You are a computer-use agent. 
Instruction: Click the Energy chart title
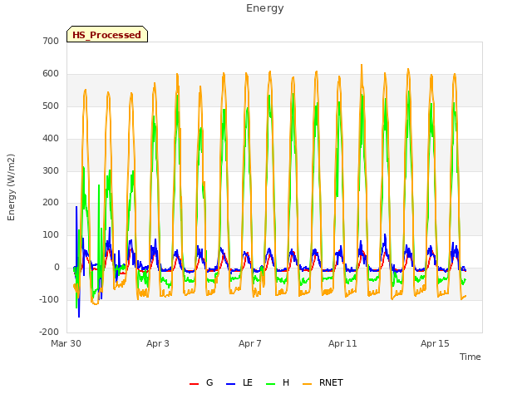coord(265,8)
